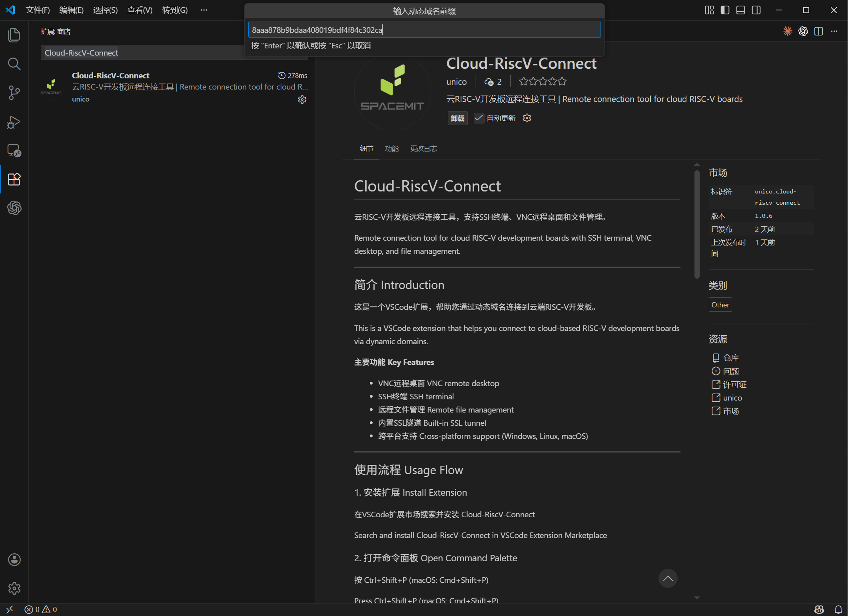
Task: Click the 卸载 uninstall button
Action: point(457,118)
